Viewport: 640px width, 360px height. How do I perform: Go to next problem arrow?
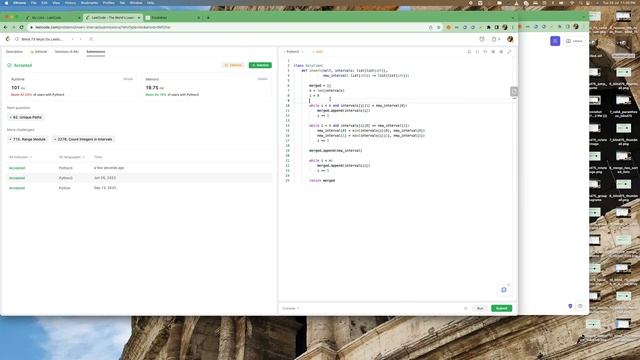tap(81, 39)
